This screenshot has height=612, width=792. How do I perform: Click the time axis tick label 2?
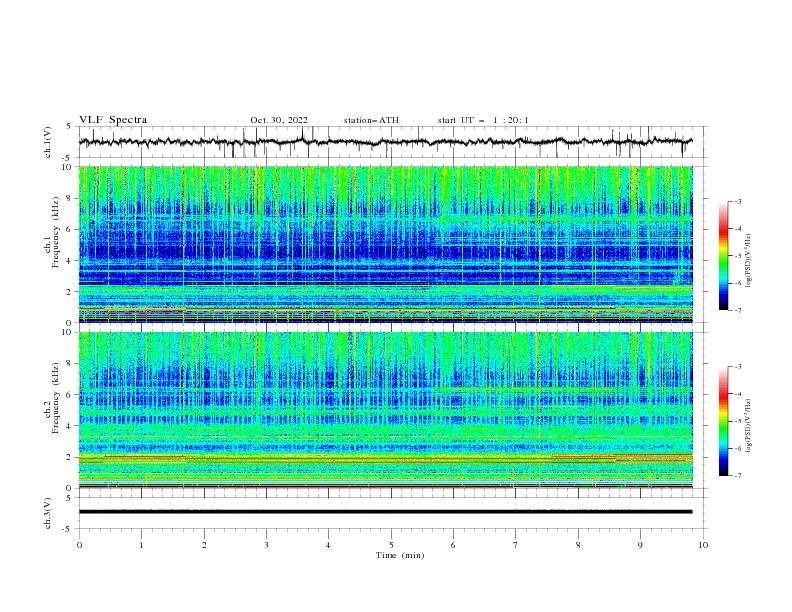click(x=204, y=545)
